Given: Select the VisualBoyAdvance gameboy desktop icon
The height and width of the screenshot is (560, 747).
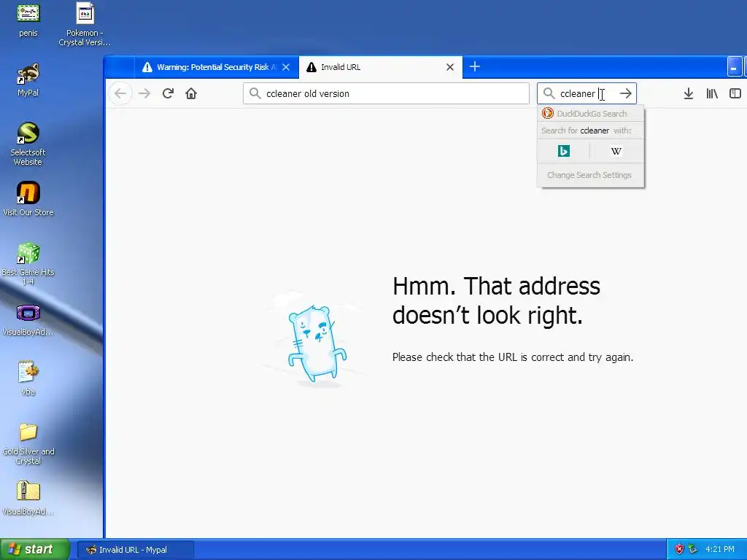Looking at the screenshot, I should click(28, 319).
